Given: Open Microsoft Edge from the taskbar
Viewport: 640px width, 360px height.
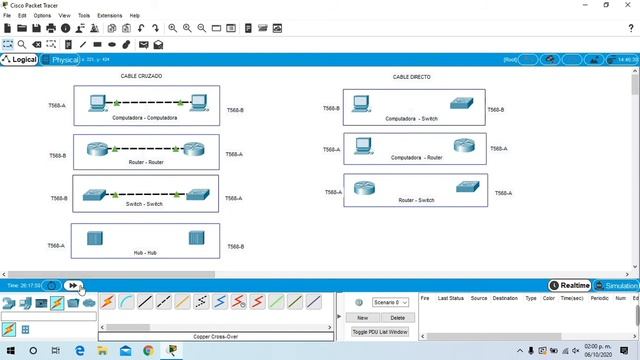Looking at the screenshot, I should click(80, 351).
